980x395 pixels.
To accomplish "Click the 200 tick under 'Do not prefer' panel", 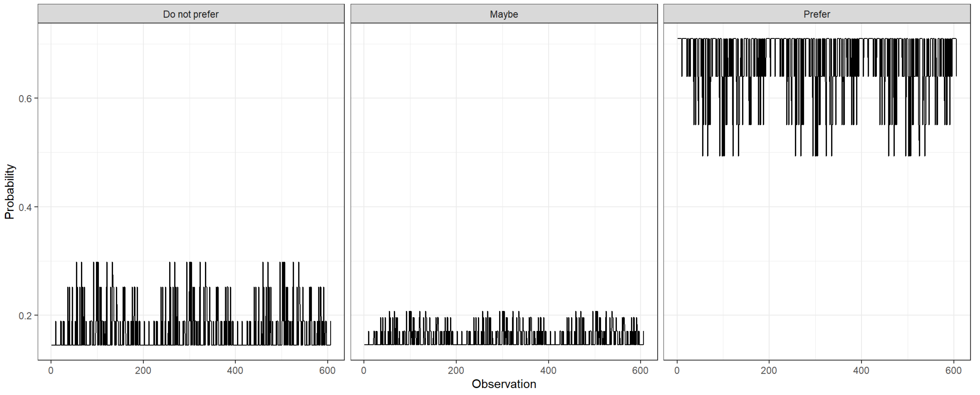I will (x=143, y=370).
